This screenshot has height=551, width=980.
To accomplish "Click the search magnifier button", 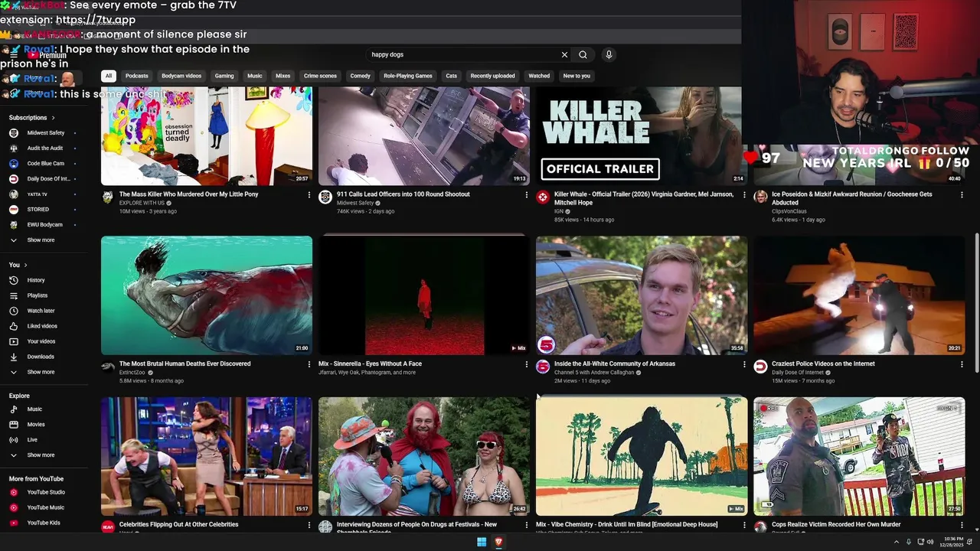I will tap(583, 54).
